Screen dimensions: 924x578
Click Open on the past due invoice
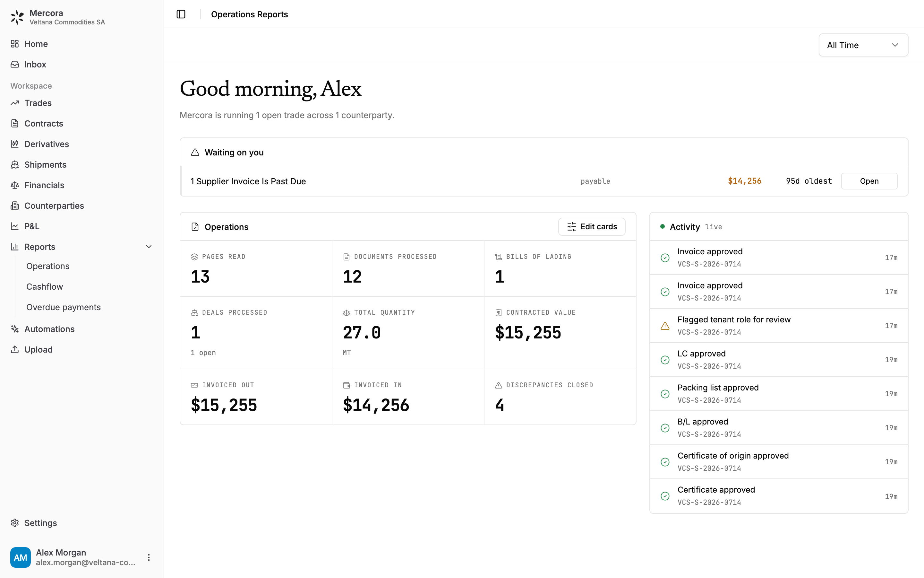869,181
